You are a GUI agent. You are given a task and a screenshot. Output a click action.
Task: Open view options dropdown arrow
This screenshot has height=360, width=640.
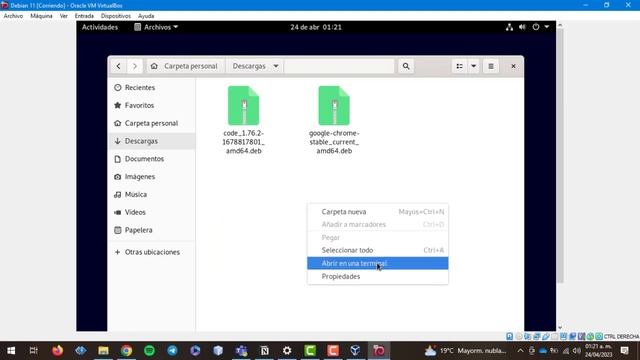[x=473, y=66]
